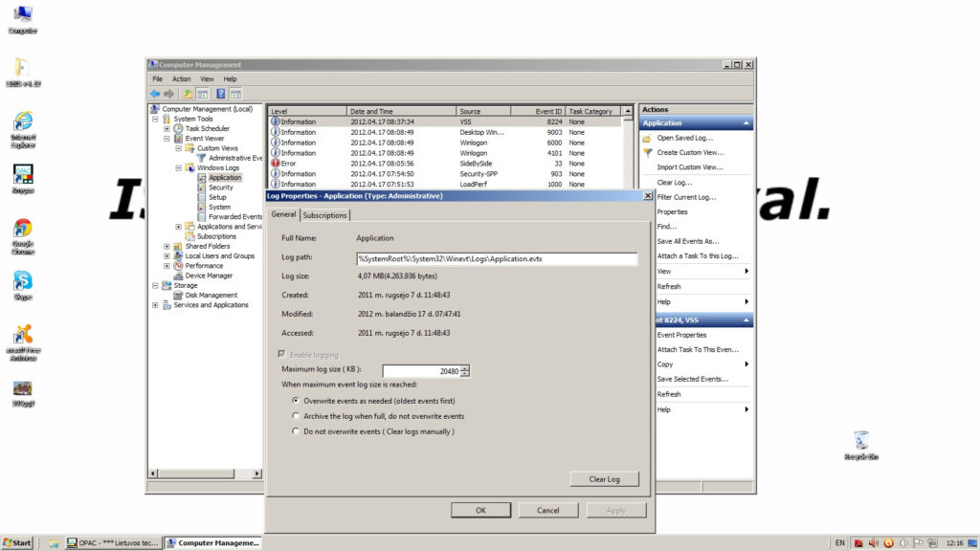Image resolution: width=980 pixels, height=551 pixels.
Task: Toggle the Enable logging checkbox
Action: 282,354
